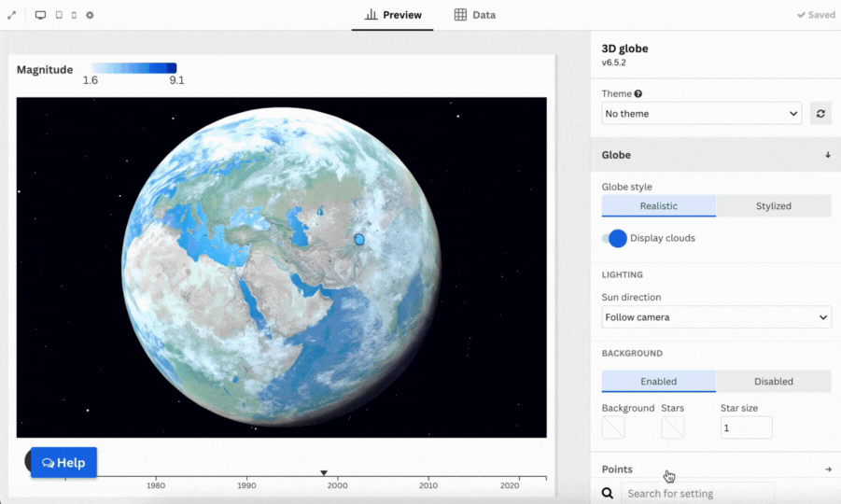The width and height of the screenshot is (841, 504).
Task: Open the Sun direction dropdown
Action: tap(716, 317)
